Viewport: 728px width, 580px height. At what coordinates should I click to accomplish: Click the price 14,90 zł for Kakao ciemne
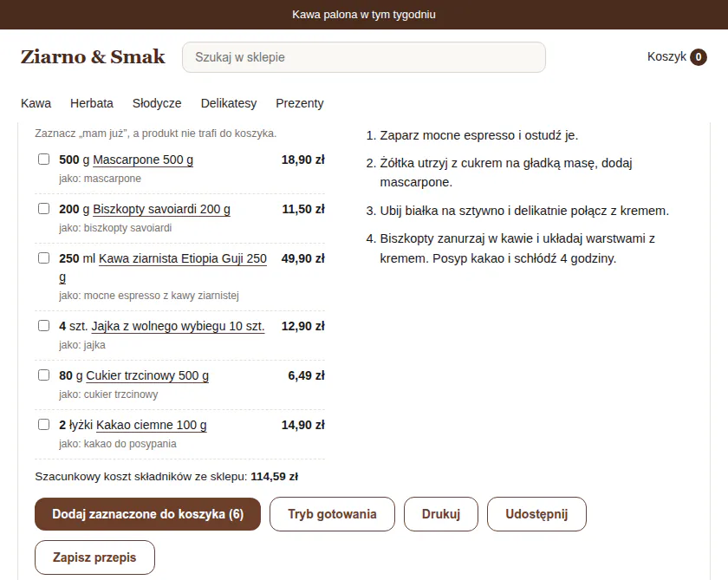click(302, 425)
